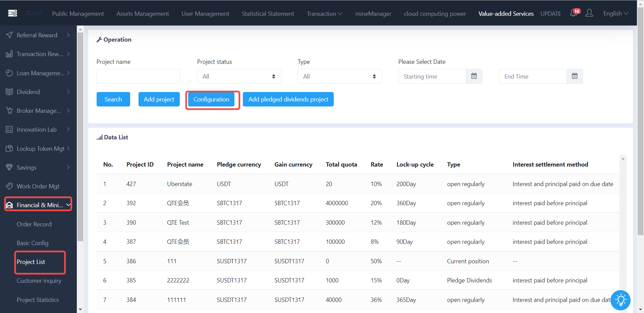Click the 2222222 project name cell
This screenshot has width=644, height=313.
pos(178,280)
